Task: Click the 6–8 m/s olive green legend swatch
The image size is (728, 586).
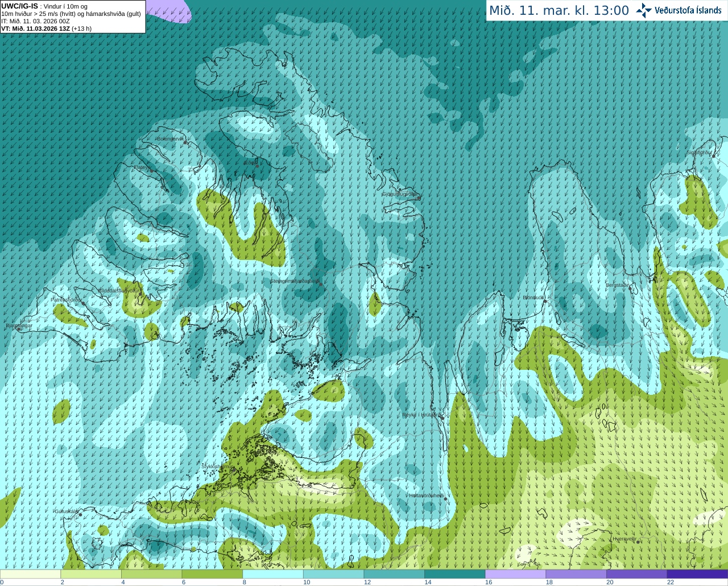Action: point(212,574)
